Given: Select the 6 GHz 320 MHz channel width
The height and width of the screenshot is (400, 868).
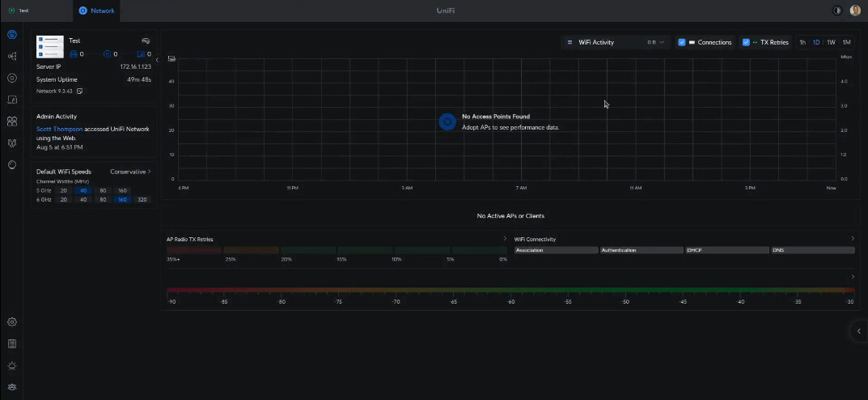Looking at the screenshot, I should pyautogui.click(x=142, y=199).
